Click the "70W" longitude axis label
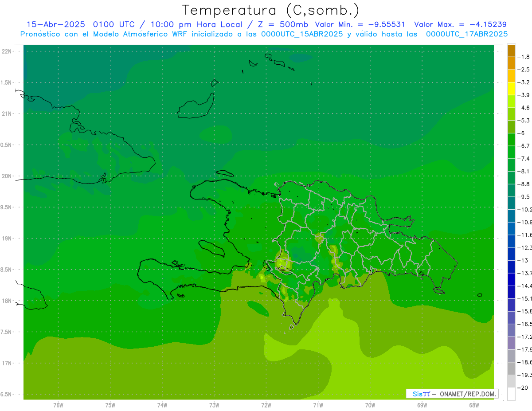This screenshot has width=532, height=411. click(370, 405)
